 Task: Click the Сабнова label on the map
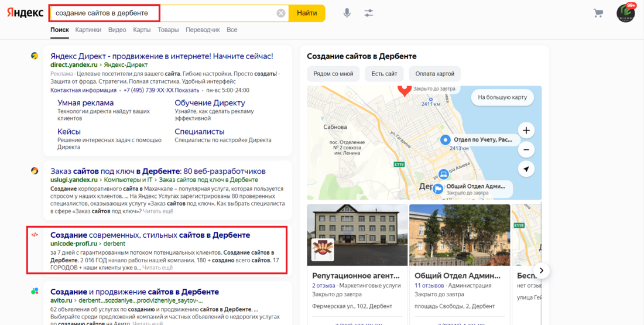click(335, 127)
